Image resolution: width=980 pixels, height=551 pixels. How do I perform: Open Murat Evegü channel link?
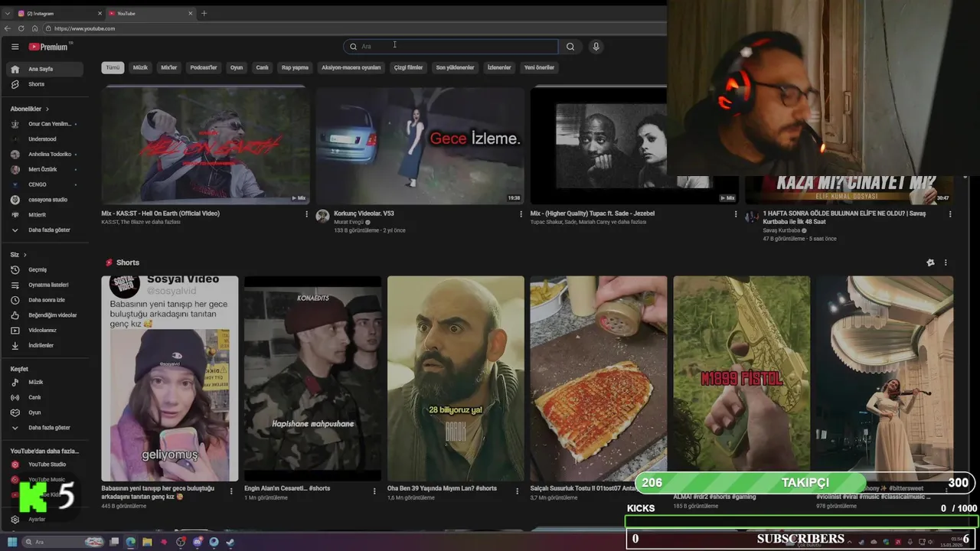click(350, 222)
